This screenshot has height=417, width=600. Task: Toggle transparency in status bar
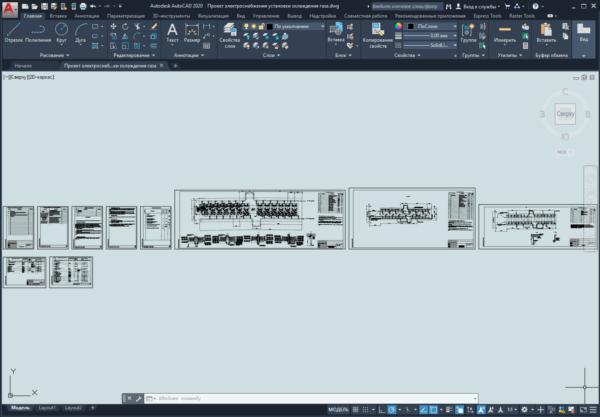coord(459,410)
